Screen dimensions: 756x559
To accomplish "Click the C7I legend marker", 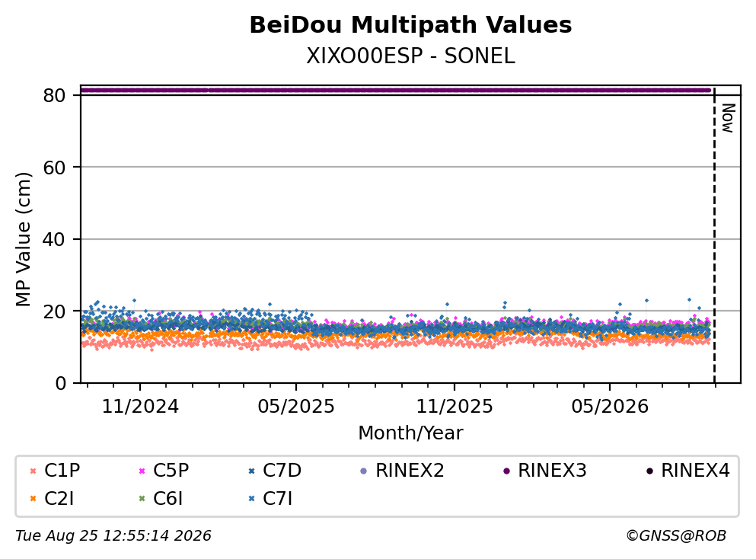I will (251, 499).
